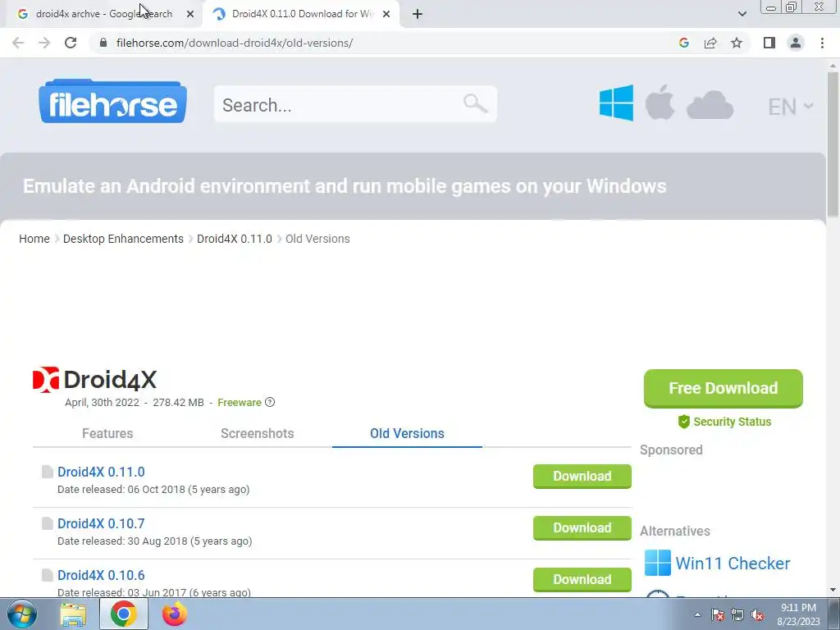This screenshot has height=630, width=840.
Task: Go to Home breadcrumb
Action: 34,239
